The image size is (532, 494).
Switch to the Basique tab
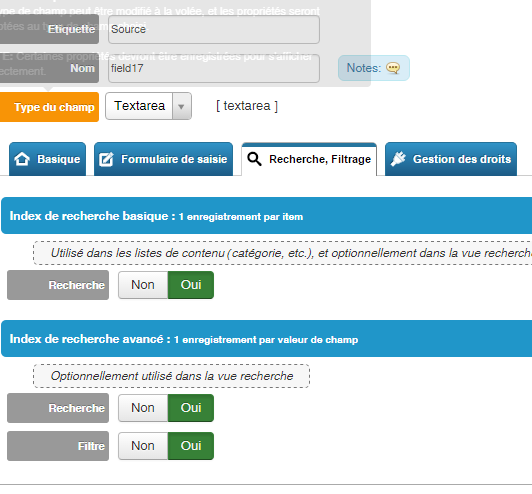(x=48, y=159)
